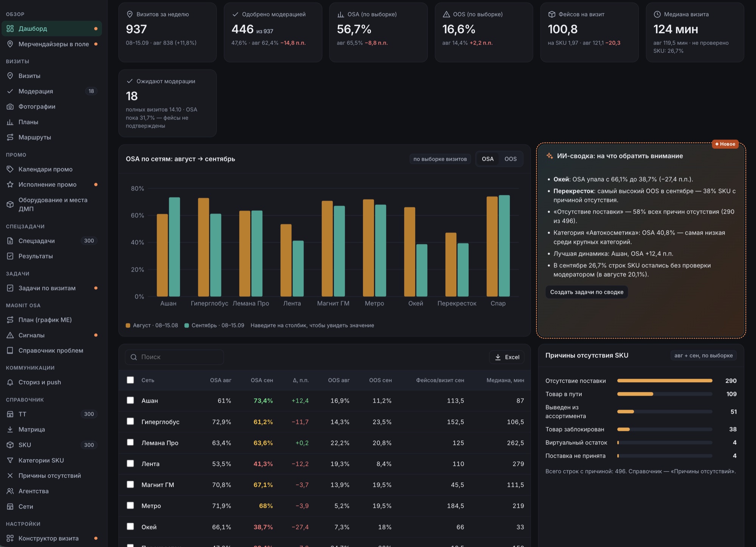Click the Медиана, мин column header
756x547 pixels.
coord(505,380)
